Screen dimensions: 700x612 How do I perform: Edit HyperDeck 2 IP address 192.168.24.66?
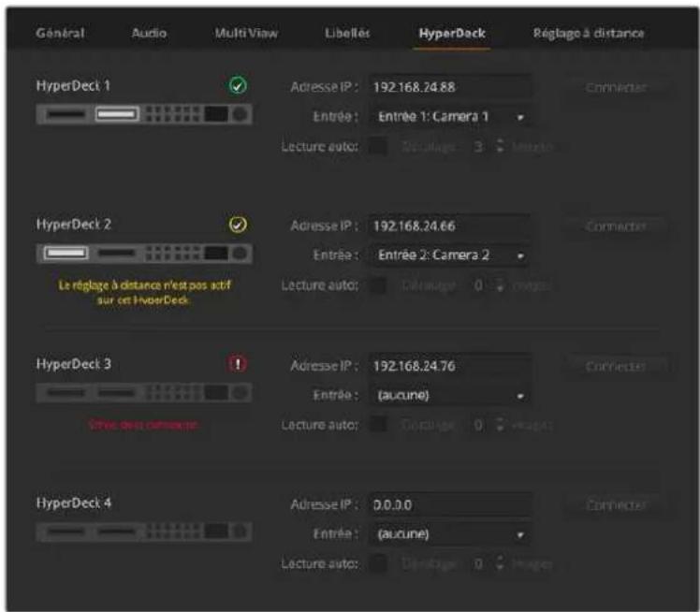pyautogui.click(x=450, y=226)
